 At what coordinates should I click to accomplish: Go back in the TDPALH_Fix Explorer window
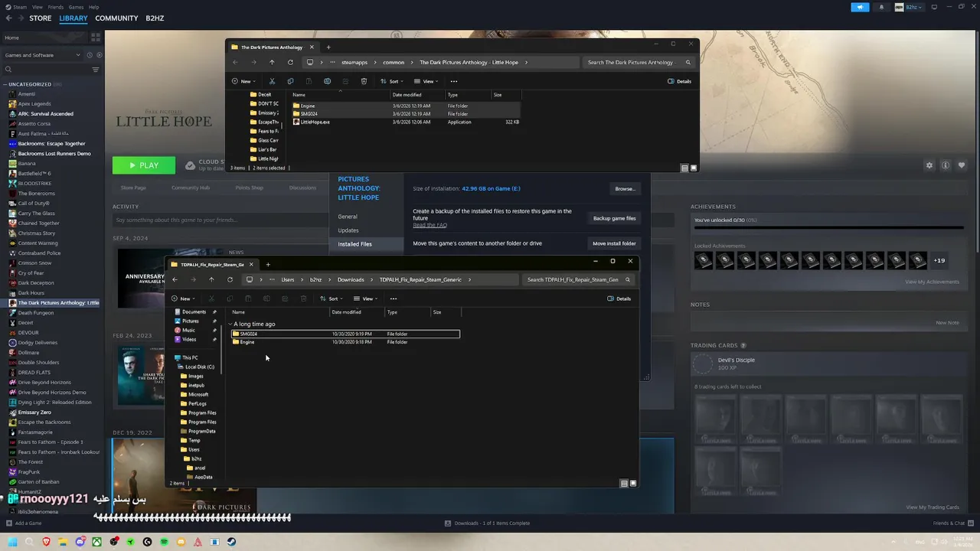(175, 279)
